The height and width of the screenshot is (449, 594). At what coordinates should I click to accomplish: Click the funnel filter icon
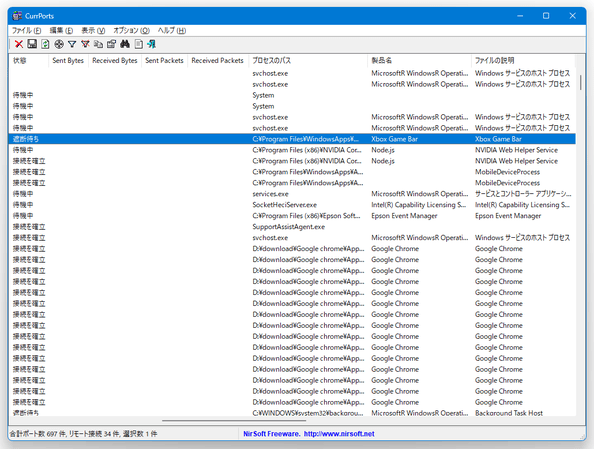(x=72, y=44)
